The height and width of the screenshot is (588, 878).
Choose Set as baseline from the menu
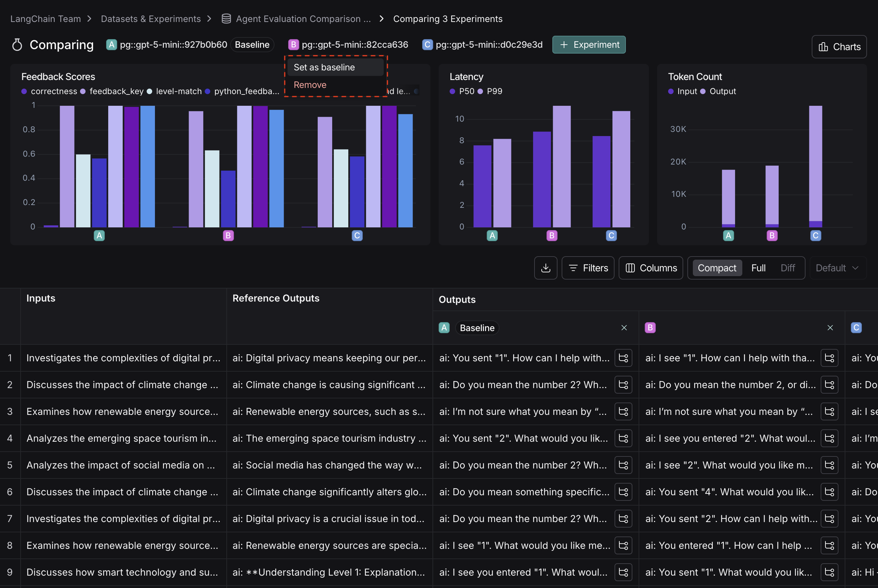(x=324, y=67)
